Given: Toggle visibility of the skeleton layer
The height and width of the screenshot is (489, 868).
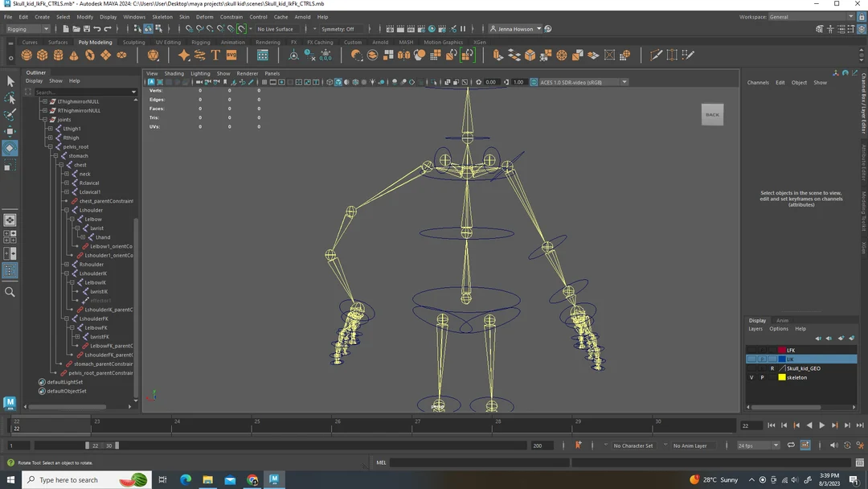Looking at the screenshot, I should (751, 377).
